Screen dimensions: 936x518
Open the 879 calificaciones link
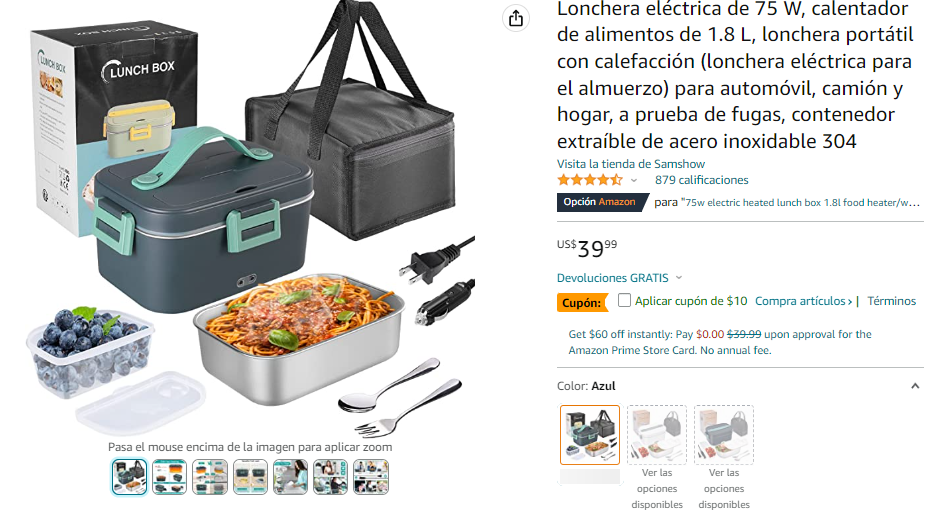click(701, 180)
